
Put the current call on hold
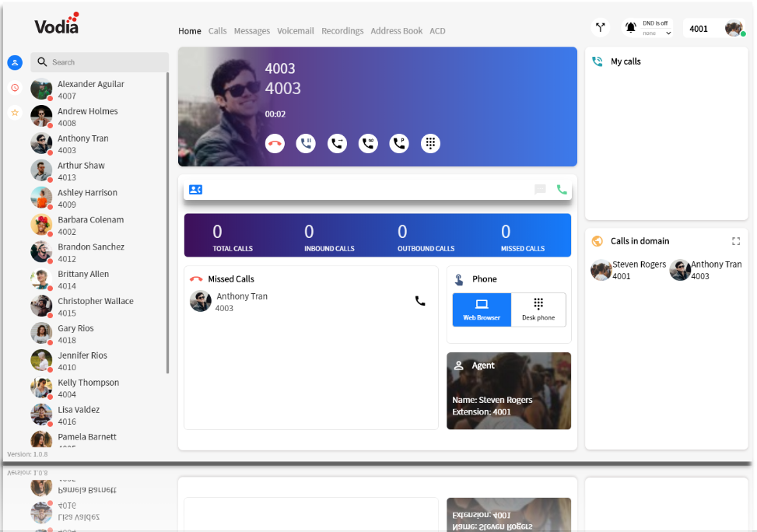[x=306, y=143]
